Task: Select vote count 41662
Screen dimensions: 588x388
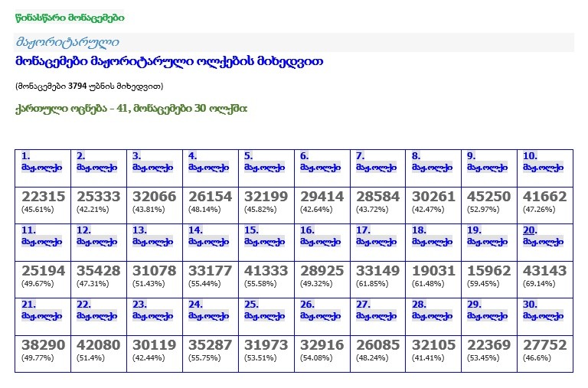Action: click(544, 197)
